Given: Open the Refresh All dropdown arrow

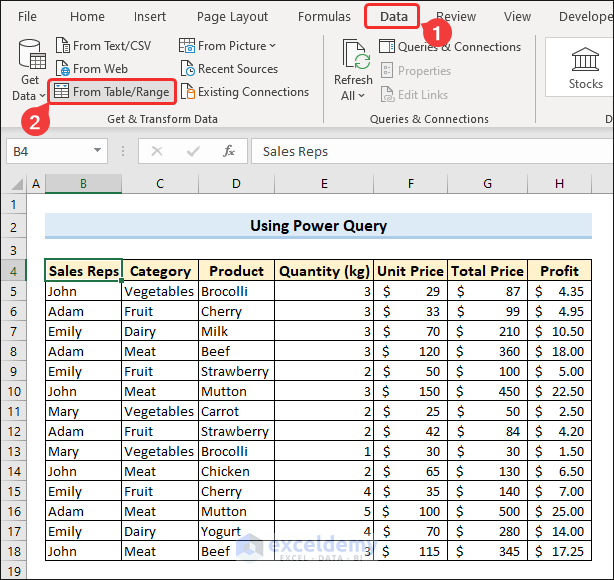Looking at the screenshot, I should coord(360,96).
